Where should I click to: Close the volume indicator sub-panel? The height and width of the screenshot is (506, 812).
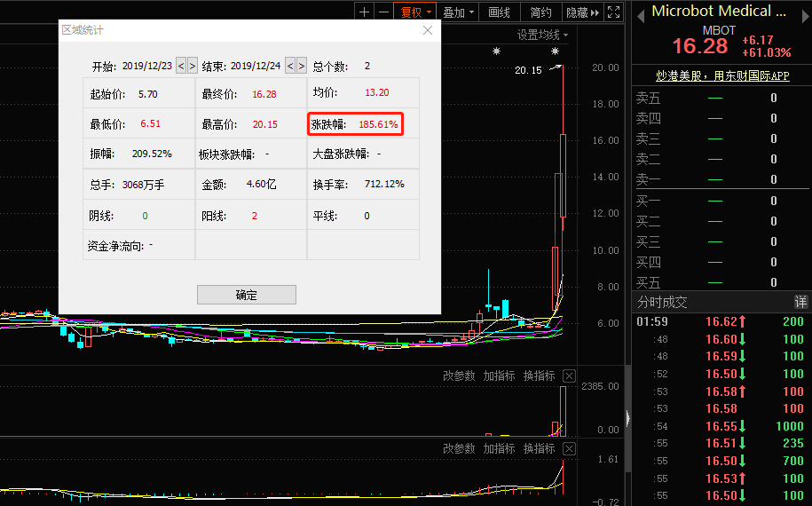(570, 376)
